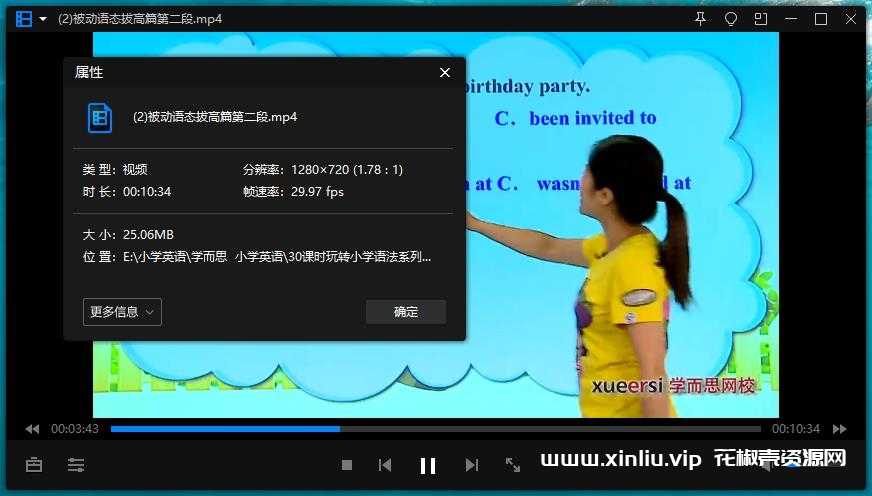
Task: Expand the 更多信息 dropdown
Action: pos(122,312)
